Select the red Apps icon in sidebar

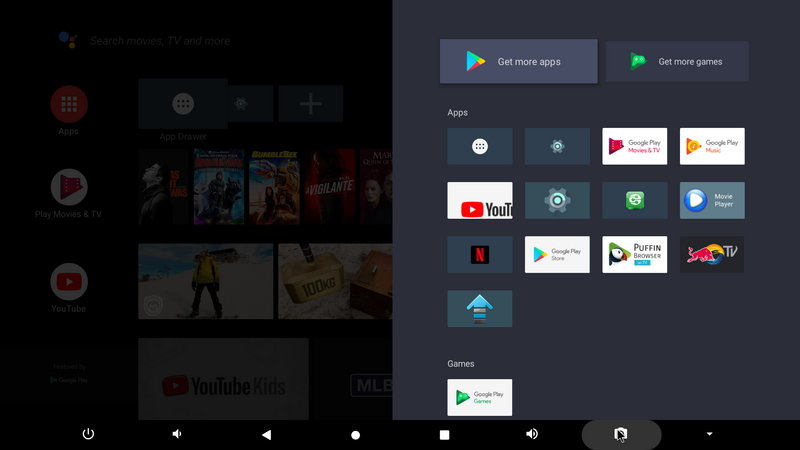pos(69,104)
